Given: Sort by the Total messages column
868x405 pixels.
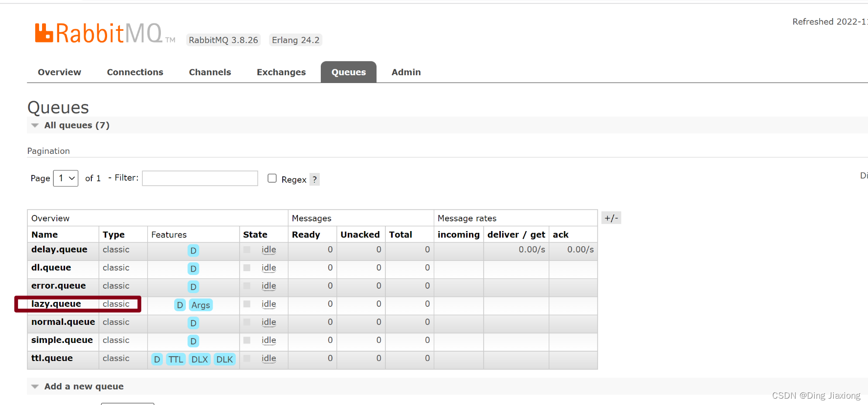Looking at the screenshot, I should [401, 234].
